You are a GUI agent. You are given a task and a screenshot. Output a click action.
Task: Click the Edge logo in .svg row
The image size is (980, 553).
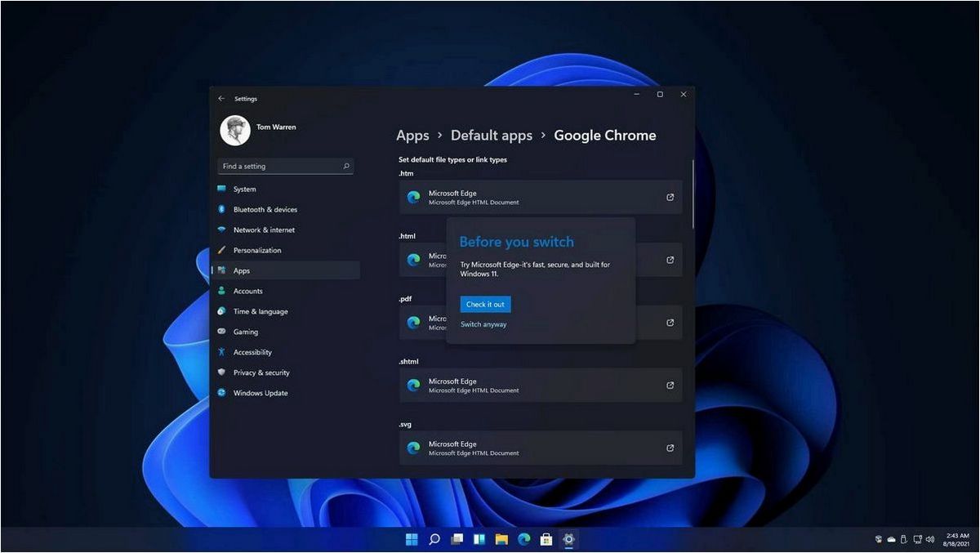pyautogui.click(x=413, y=448)
